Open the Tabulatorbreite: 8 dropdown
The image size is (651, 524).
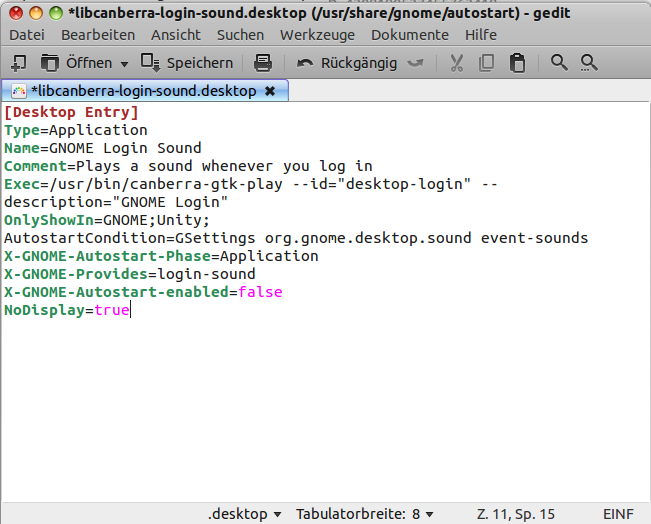(x=365, y=514)
